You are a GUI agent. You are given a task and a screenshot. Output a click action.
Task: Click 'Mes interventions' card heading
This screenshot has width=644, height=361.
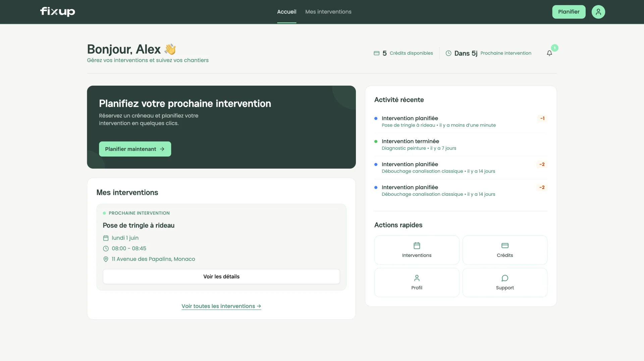(x=127, y=192)
